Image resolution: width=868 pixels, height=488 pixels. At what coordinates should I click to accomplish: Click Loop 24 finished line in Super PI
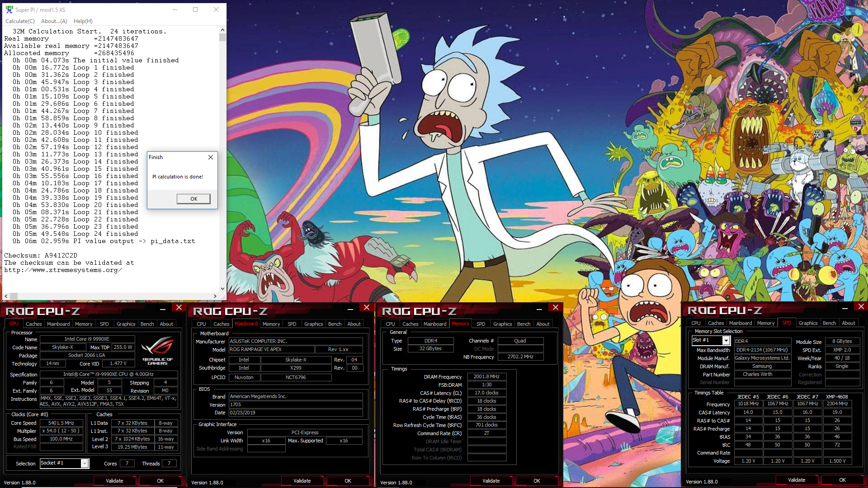[75, 234]
